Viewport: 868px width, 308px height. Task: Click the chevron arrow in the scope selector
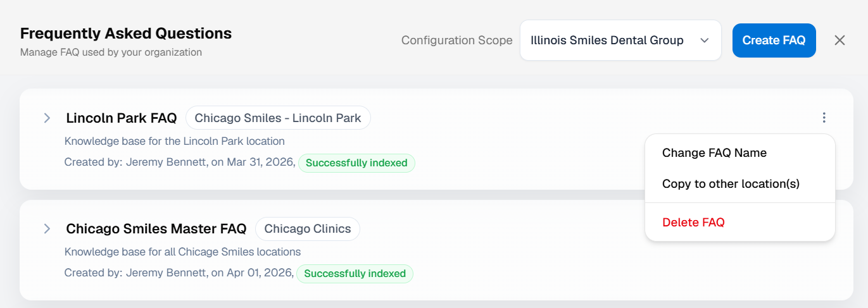click(704, 40)
